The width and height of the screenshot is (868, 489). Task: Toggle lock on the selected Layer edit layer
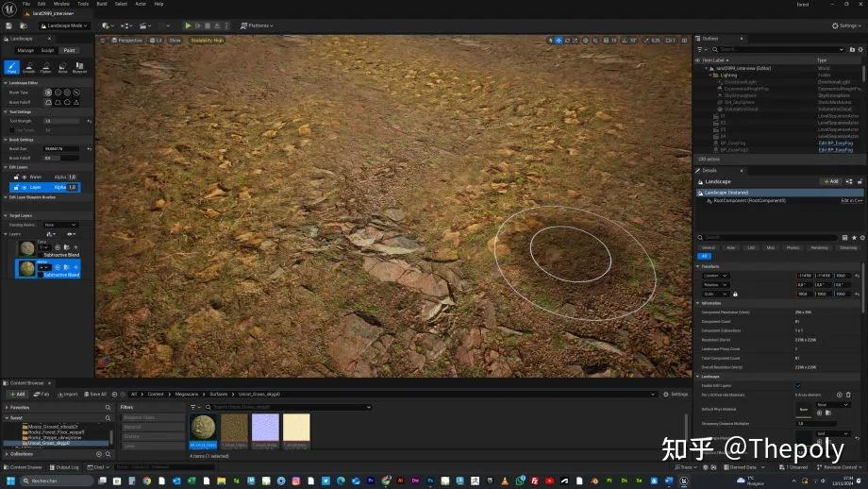coord(16,187)
